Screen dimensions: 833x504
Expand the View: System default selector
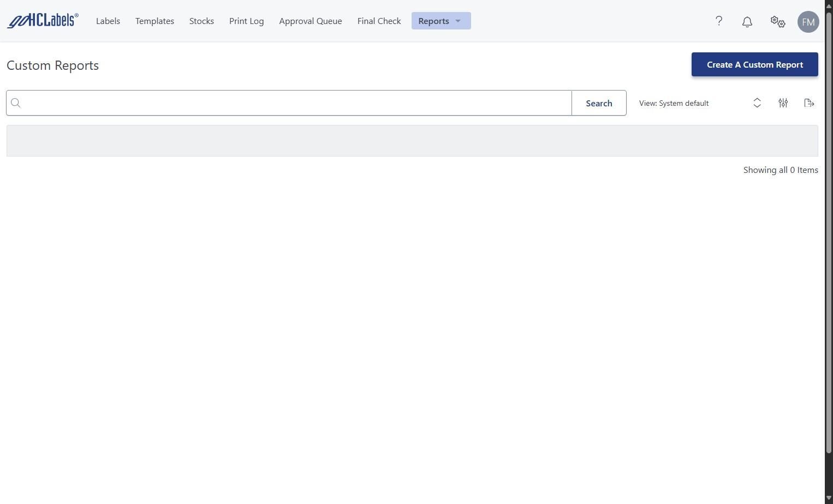tap(700, 103)
